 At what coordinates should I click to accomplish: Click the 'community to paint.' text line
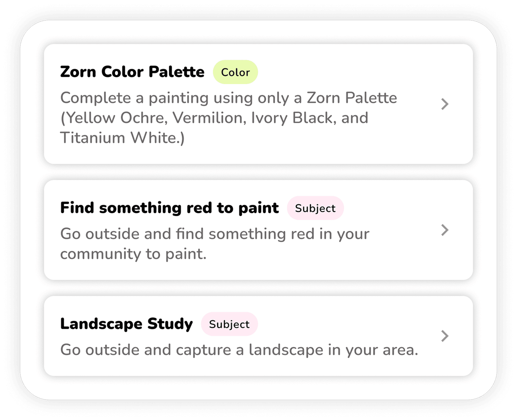[x=133, y=254]
